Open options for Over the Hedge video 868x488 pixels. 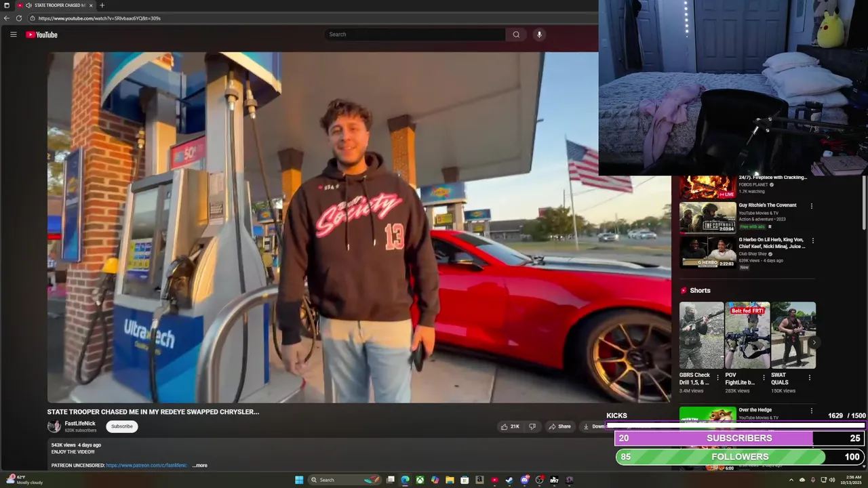811,411
